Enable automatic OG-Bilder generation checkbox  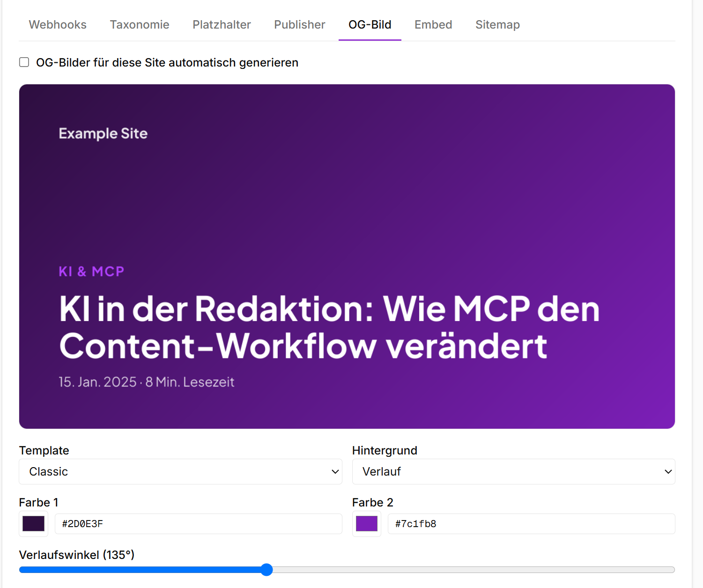[24, 62]
